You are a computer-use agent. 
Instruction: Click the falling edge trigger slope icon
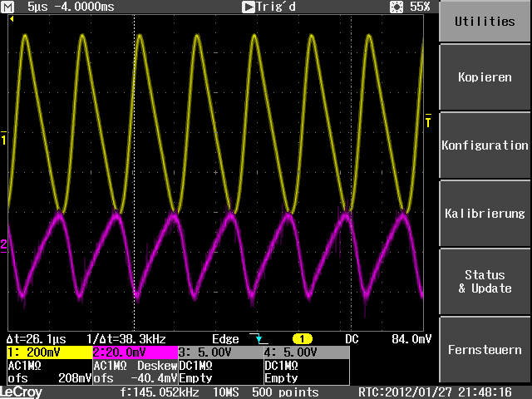[259, 338]
